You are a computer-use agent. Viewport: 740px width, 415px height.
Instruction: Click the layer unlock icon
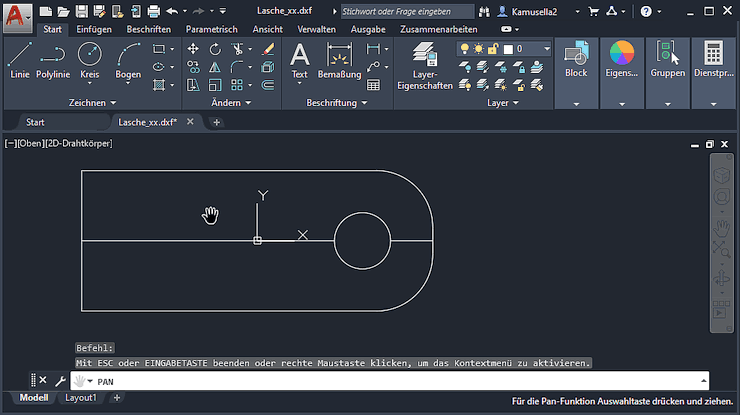(519, 85)
